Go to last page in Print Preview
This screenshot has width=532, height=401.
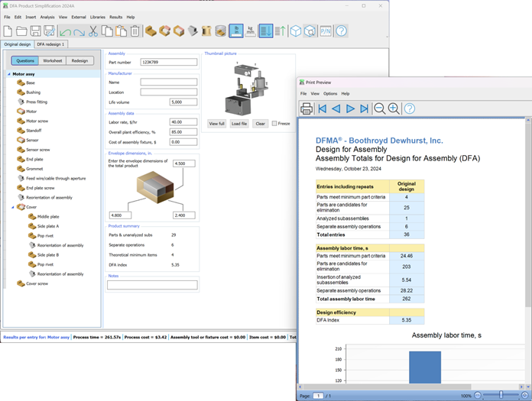[364, 108]
